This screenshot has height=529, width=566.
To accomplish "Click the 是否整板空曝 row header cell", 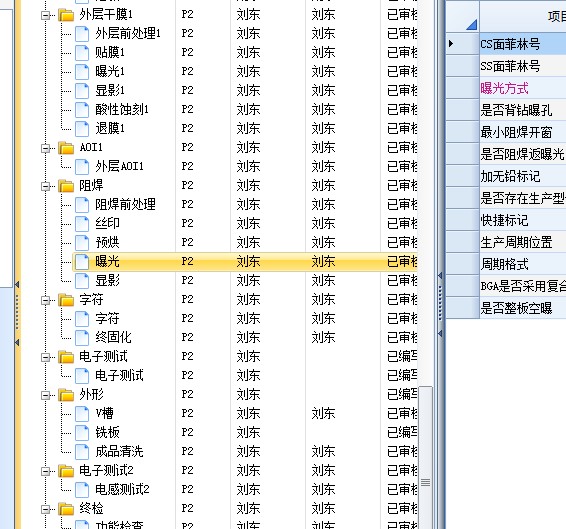I will (462, 308).
